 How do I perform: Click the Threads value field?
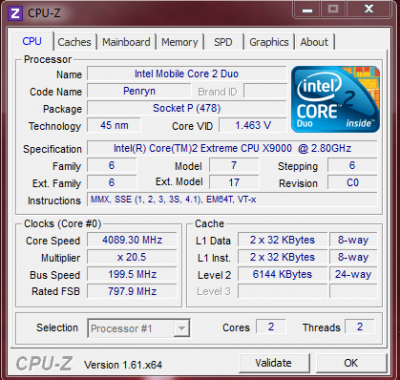point(360,327)
